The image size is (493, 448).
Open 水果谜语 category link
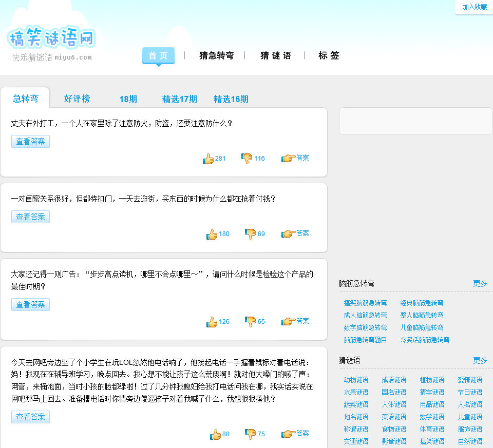coord(356,392)
